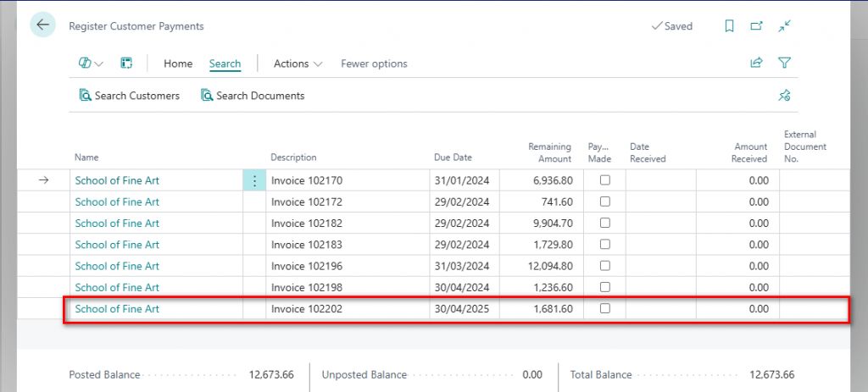The image size is (868, 392).
Task: Click Search Documents button
Action: tap(252, 96)
